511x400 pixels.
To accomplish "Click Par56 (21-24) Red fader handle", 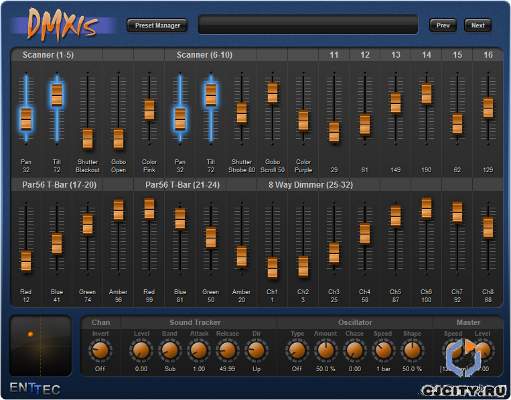I will (149, 209).
